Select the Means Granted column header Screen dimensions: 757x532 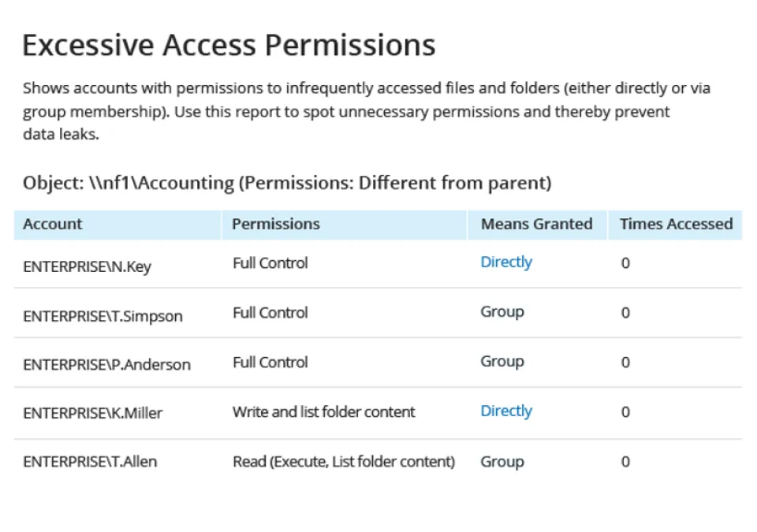point(536,224)
